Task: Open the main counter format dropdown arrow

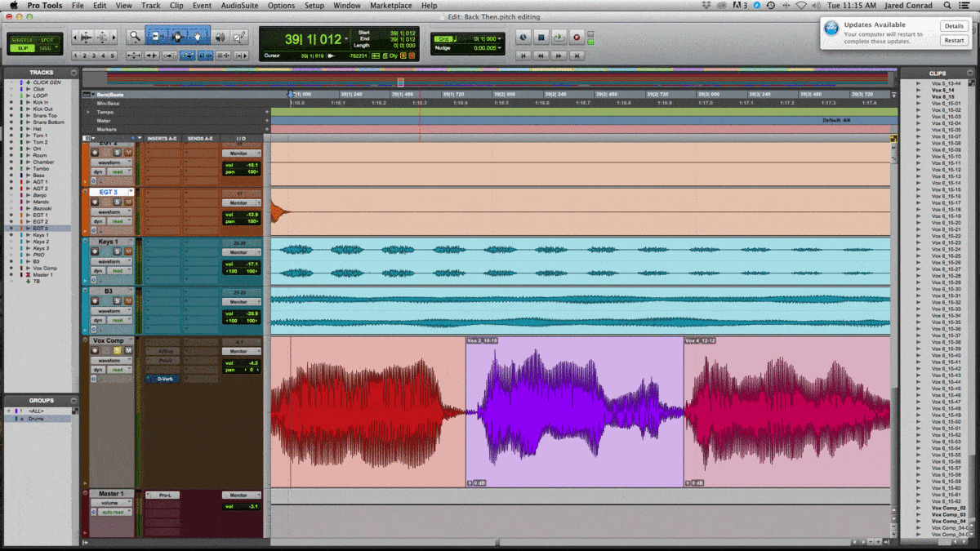Action: [347, 38]
